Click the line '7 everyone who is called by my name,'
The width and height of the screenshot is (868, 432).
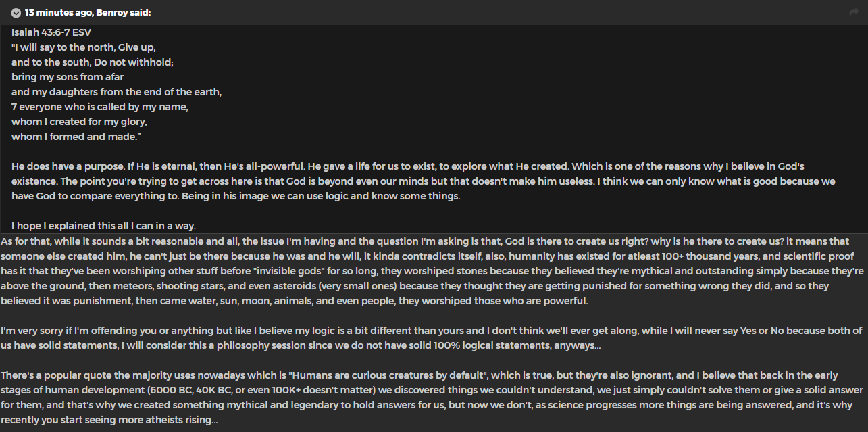click(99, 107)
